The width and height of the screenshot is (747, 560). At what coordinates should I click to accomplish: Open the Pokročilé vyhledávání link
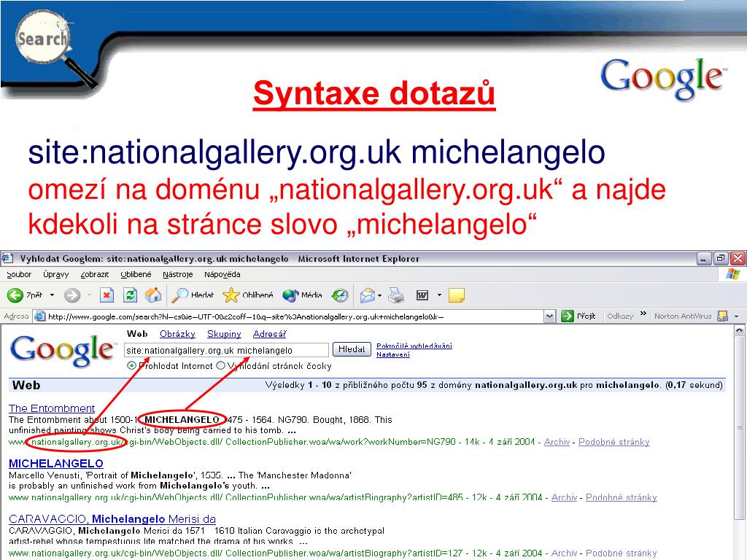414,346
